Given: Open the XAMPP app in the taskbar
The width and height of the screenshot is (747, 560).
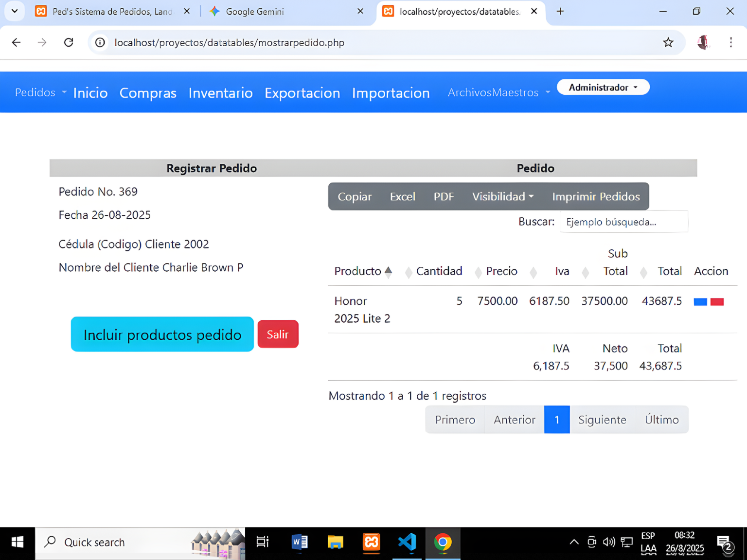Looking at the screenshot, I should pyautogui.click(x=371, y=542).
